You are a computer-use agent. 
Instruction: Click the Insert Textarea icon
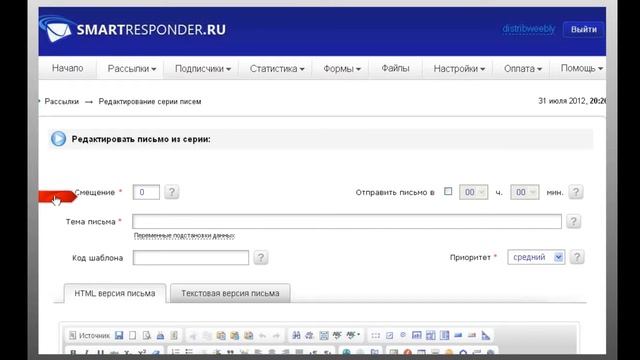coord(431,336)
